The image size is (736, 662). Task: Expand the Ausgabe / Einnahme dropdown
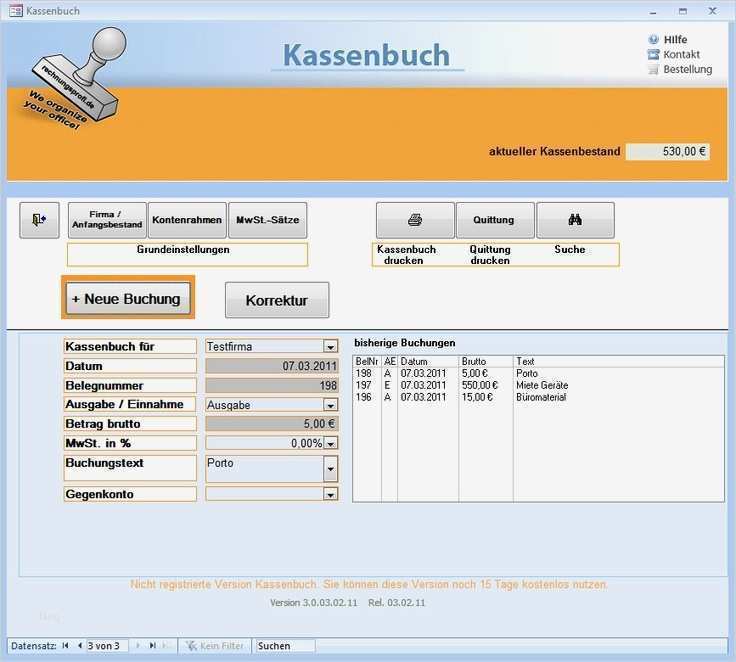point(330,405)
